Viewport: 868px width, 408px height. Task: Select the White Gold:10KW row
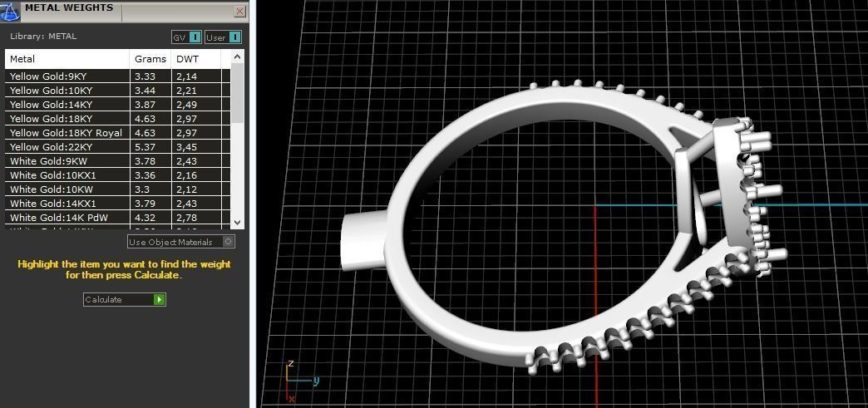pyautogui.click(x=117, y=189)
